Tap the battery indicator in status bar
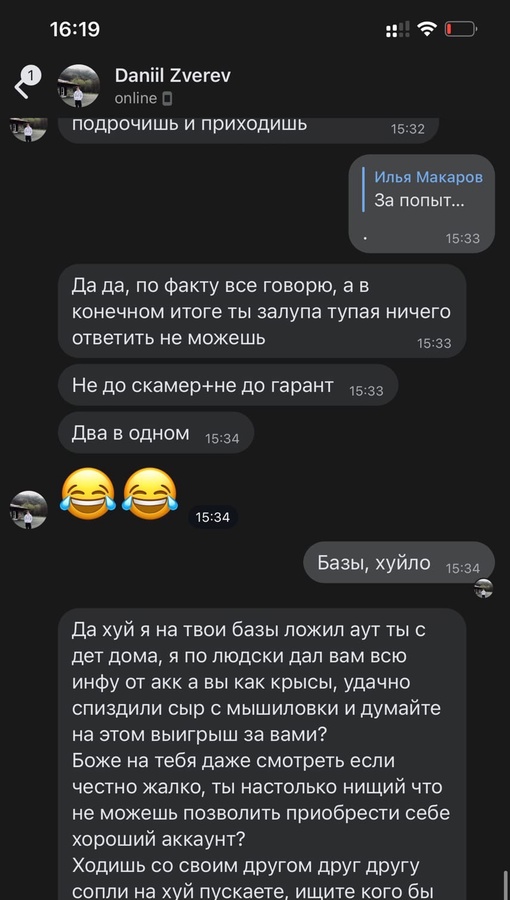This screenshot has width=510, height=900. point(461,29)
